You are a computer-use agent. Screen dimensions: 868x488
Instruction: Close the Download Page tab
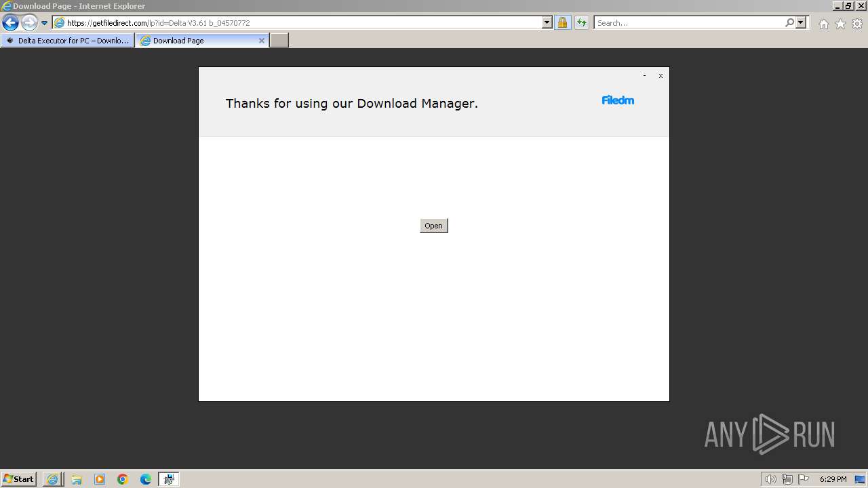point(262,41)
